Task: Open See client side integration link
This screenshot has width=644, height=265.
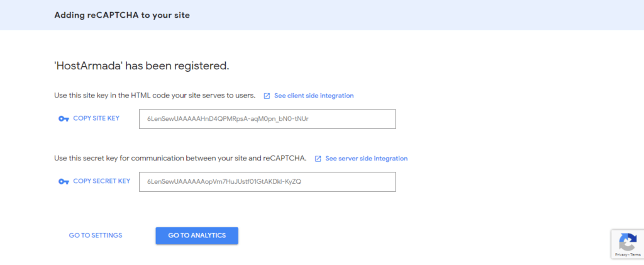Action: [314, 96]
